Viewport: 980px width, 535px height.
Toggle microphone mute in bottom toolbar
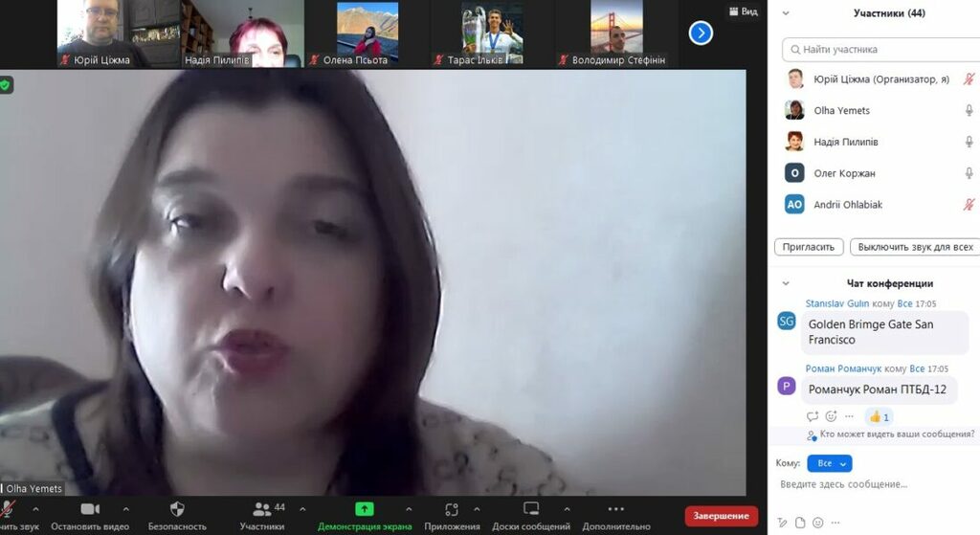coord(9,509)
